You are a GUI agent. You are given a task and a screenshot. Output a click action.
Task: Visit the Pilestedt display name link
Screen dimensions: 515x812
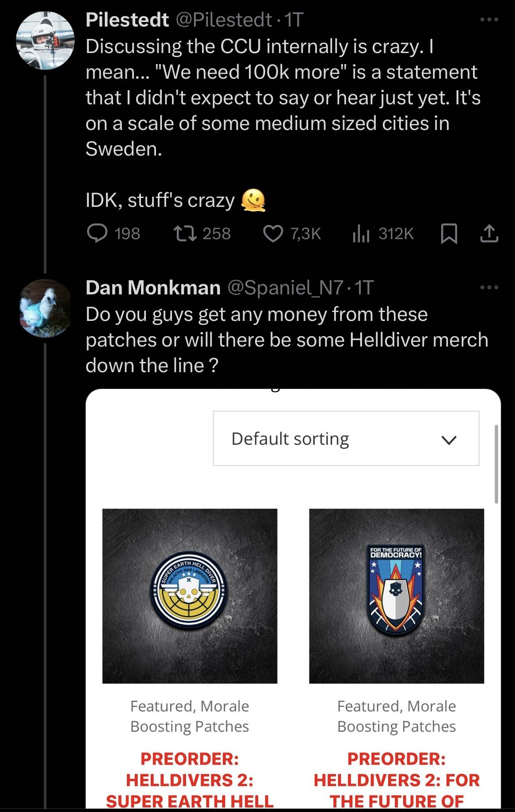[127, 19]
